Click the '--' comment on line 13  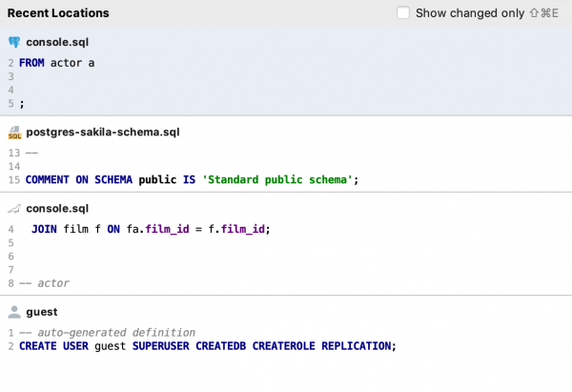pyautogui.click(x=31, y=153)
